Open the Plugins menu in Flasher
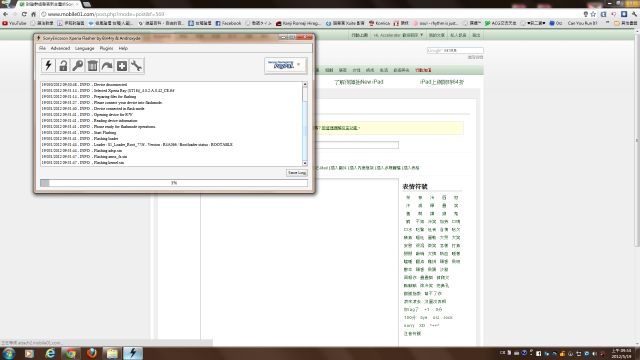The width and height of the screenshot is (640, 360). click(107, 48)
